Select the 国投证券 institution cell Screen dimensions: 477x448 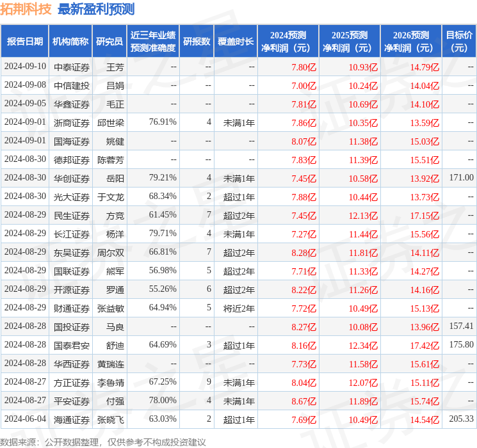pyautogui.click(x=72, y=327)
